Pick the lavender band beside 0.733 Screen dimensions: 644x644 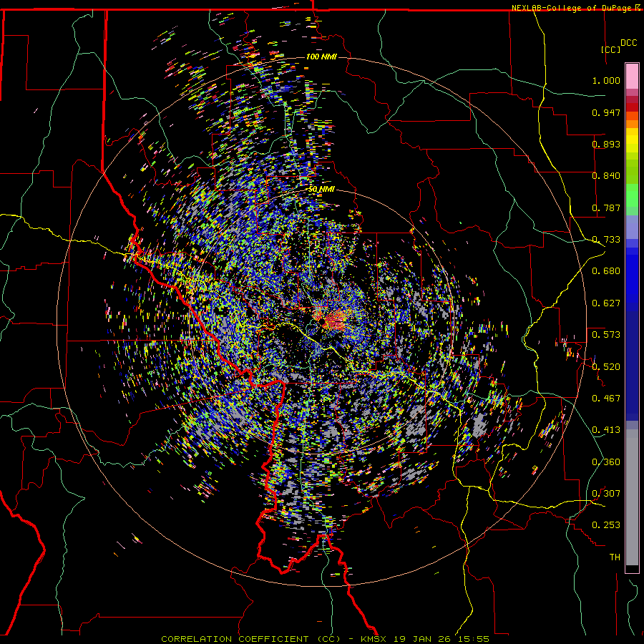(632, 227)
